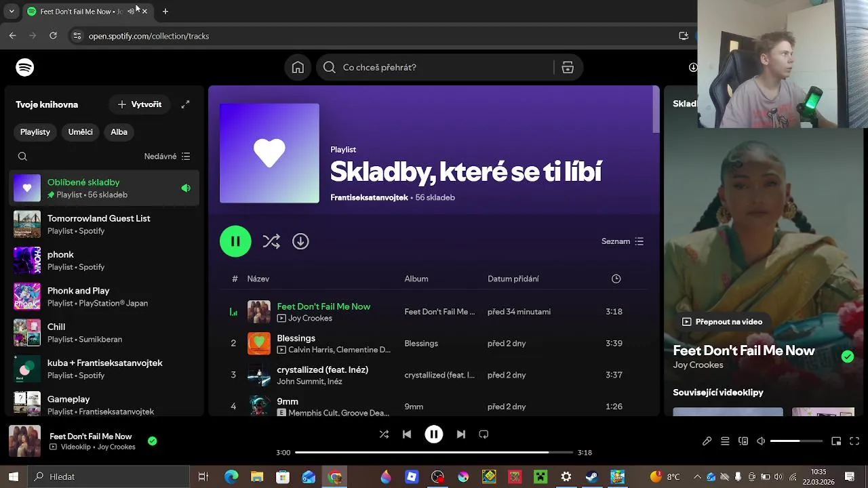
Task: Filter library by Umělci
Action: (80, 132)
